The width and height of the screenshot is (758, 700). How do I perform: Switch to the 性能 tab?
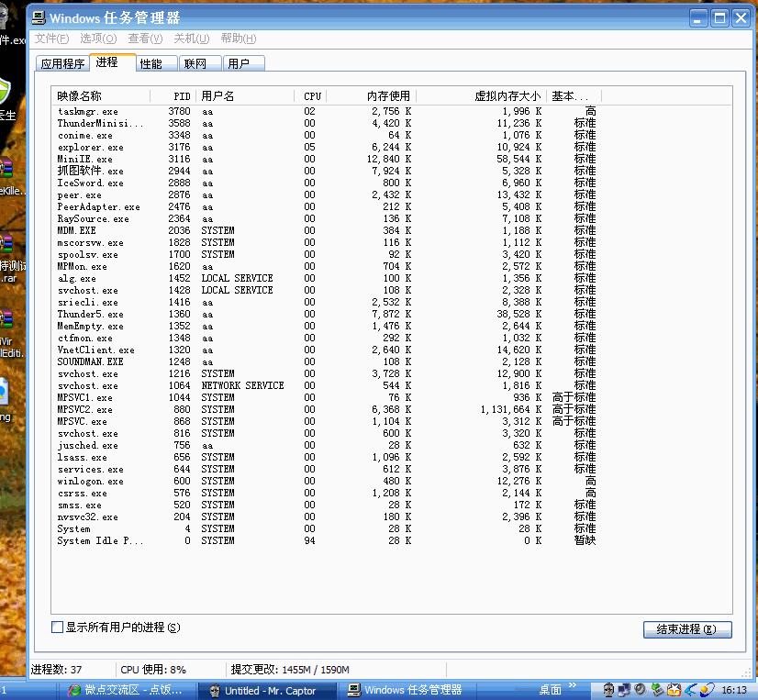(157, 63)
